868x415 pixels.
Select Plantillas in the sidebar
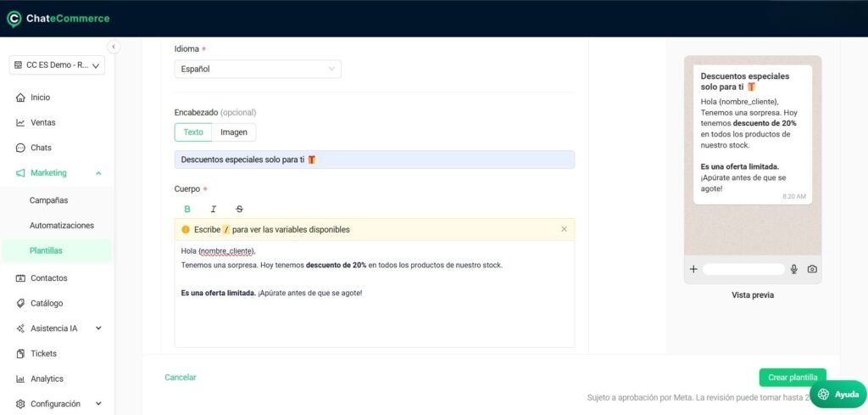click(57, 250)
